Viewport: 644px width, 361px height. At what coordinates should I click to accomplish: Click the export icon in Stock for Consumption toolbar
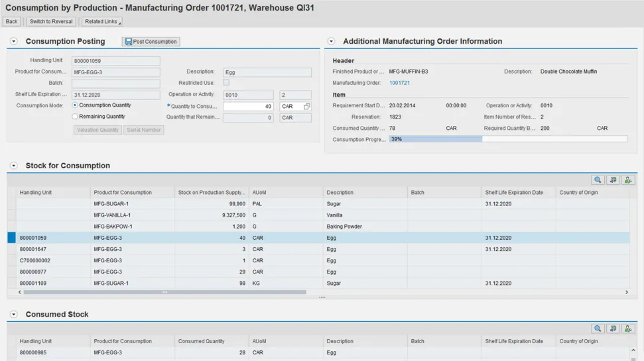(x=613, y=180)
